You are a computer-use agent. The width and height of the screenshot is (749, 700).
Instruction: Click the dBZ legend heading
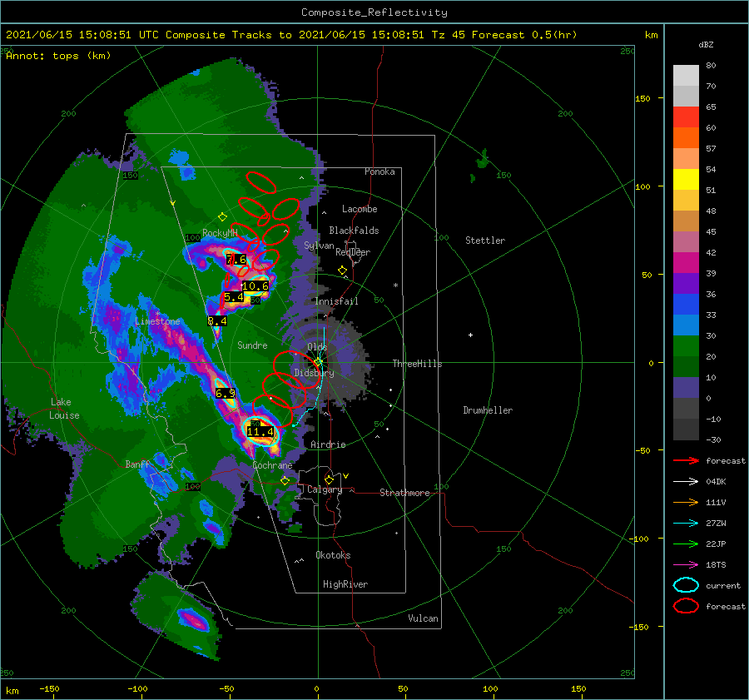[706, 44]
